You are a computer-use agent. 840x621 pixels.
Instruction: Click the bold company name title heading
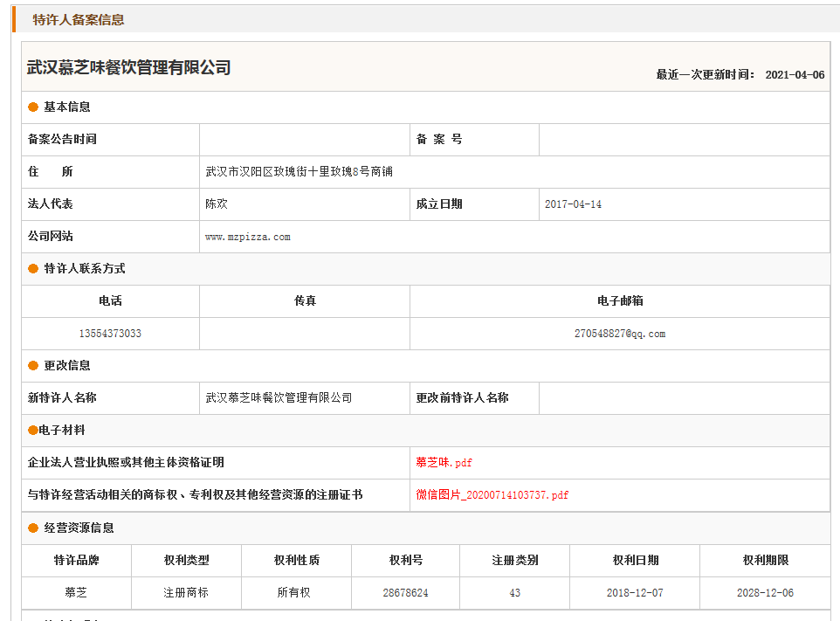pos(129,67)
